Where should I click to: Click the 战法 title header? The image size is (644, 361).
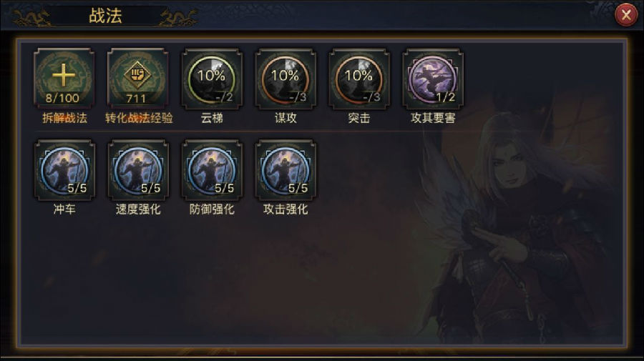coord(106,16)
